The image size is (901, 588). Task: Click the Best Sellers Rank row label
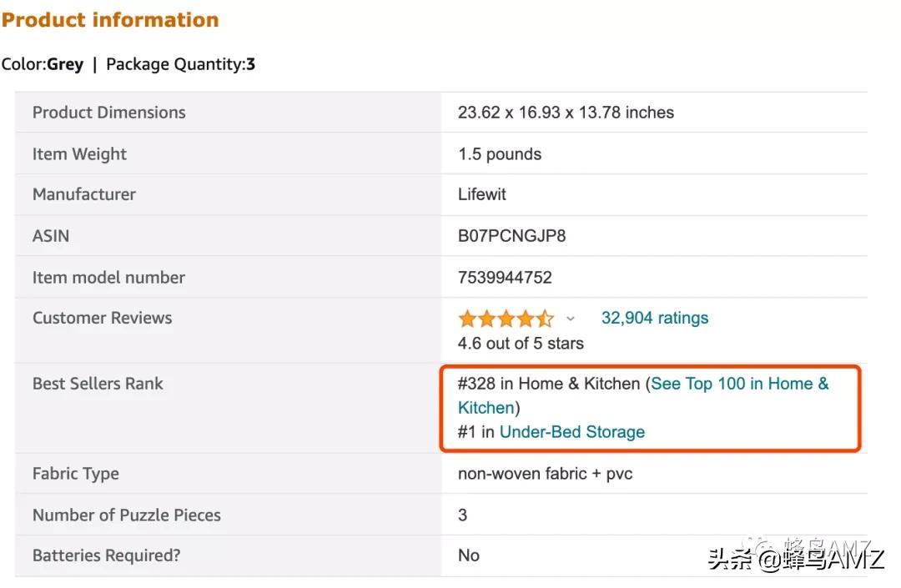(98, 384)
